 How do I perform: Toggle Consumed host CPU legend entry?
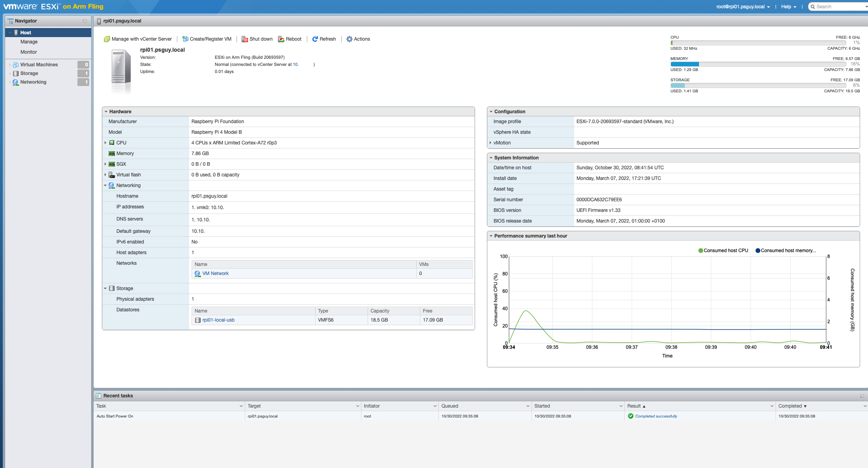pyautogui.click(x=723, y=251)
